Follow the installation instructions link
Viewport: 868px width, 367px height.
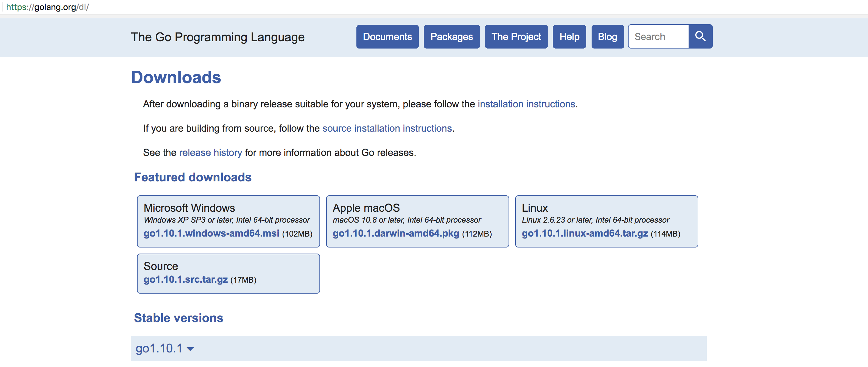526,104
